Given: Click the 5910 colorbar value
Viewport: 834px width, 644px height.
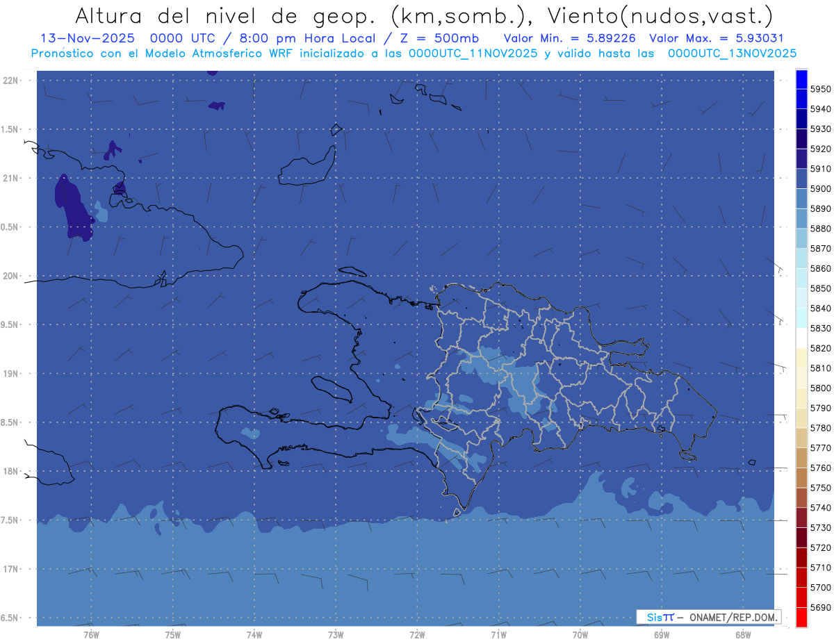Looking at the screenshot, I should (821, 169).
